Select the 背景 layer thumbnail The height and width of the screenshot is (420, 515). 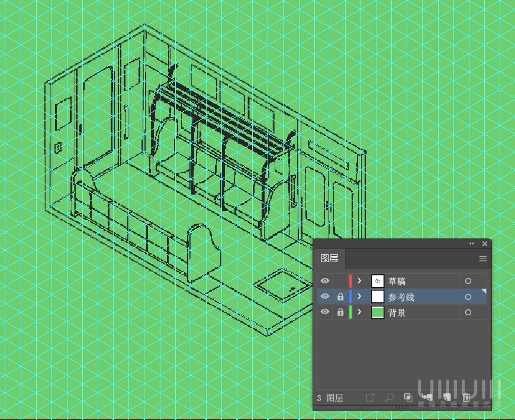[378, 312]
